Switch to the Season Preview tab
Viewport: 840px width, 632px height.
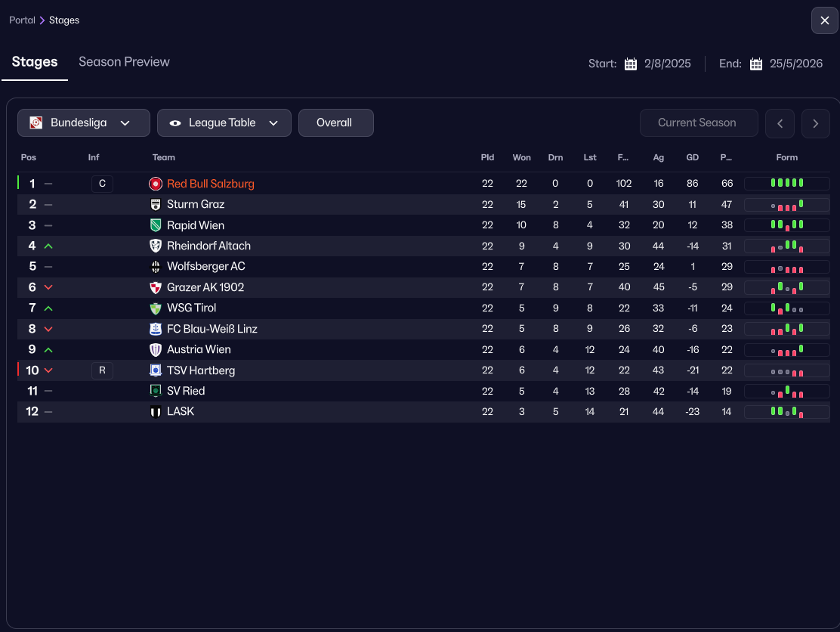click(124, 62)
